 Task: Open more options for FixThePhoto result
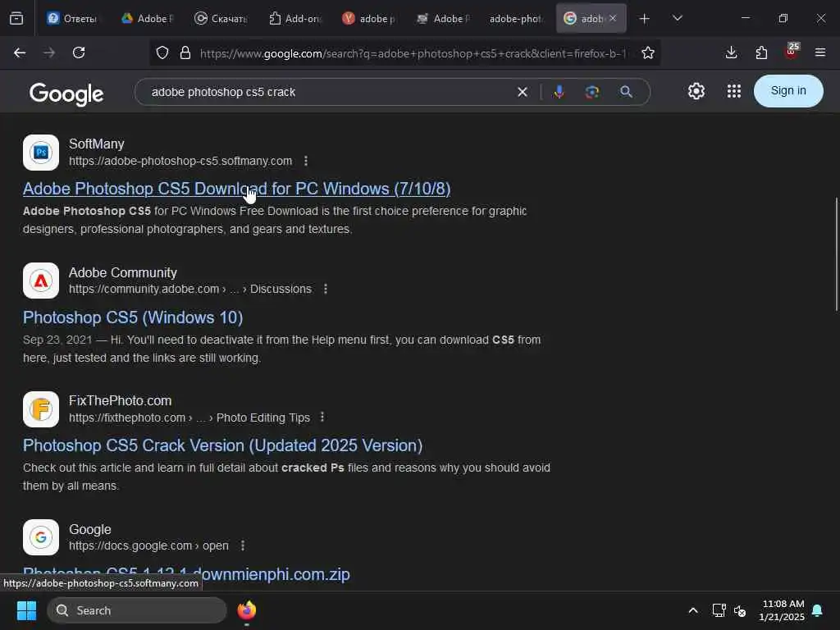(322, 417)
